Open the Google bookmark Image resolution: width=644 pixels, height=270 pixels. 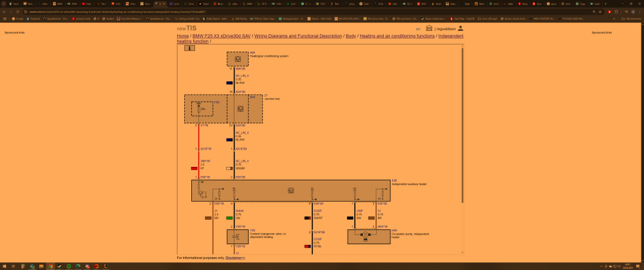tap(17, 19)
